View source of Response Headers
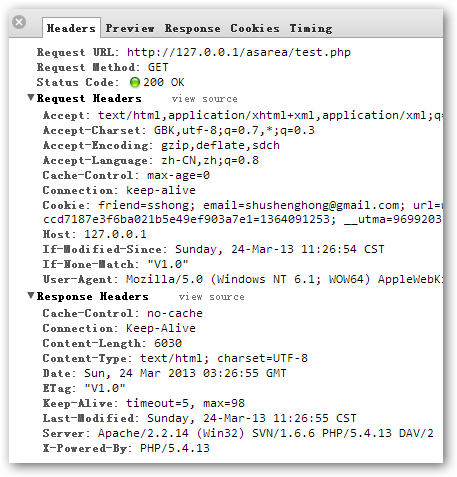The image size is (457, 477). click(x=211, y=297)
